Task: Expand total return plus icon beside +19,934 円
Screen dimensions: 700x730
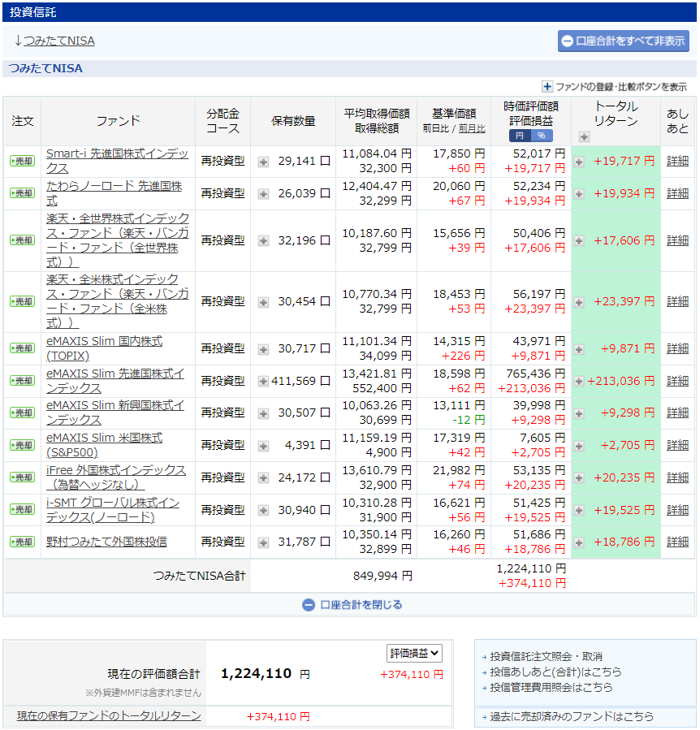Action: [x=579, y=194]
